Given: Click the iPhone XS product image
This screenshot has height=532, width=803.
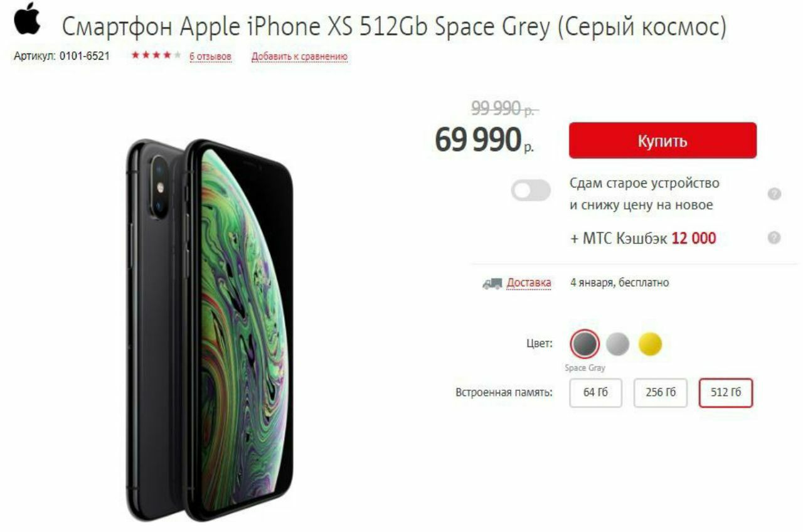Looking at the screenshot, I should pos(209,330).
